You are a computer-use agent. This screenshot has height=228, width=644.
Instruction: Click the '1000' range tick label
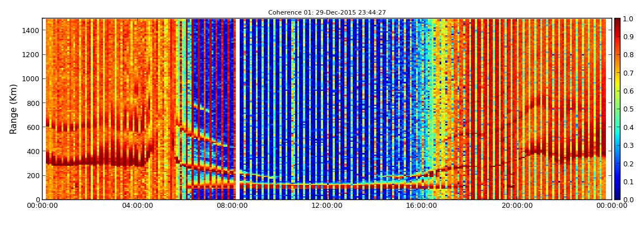[31, 79]
